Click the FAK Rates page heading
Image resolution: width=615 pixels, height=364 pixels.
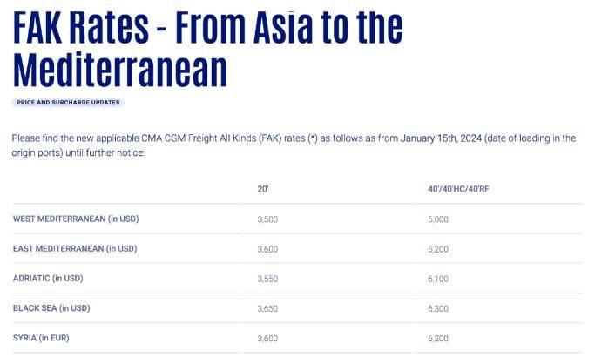tap(208, 48)
